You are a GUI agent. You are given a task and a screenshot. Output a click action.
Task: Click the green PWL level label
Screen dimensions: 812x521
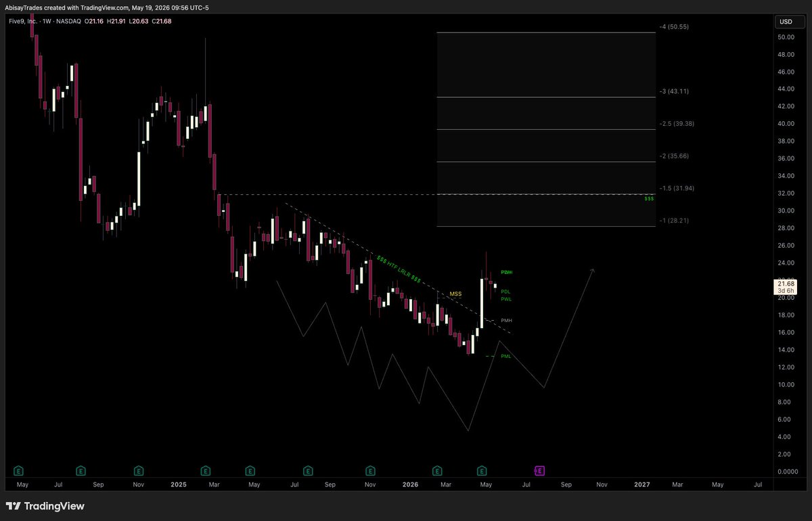[x=506, y=299]
